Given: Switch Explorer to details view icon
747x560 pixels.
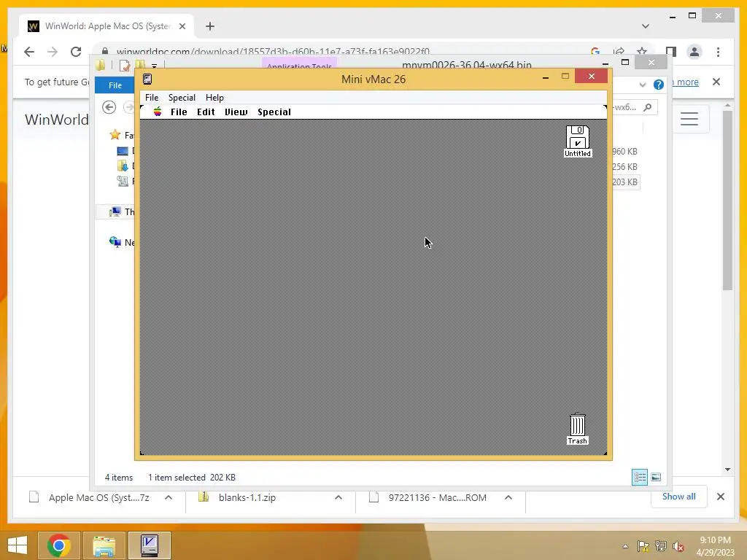Looking at the screenshot, I should (x=639, y=477).
